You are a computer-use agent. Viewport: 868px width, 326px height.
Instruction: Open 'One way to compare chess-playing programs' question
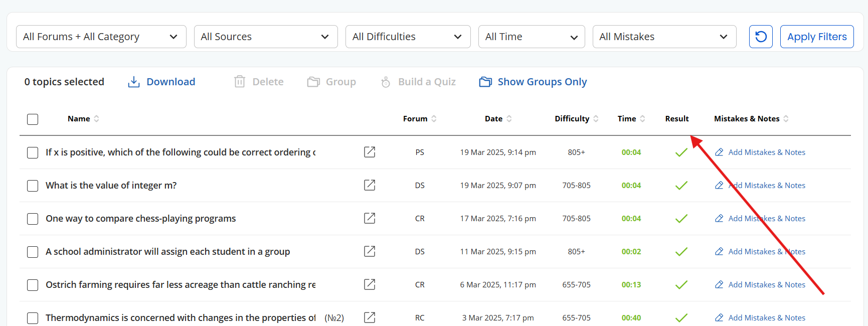[x=140, y=218]
